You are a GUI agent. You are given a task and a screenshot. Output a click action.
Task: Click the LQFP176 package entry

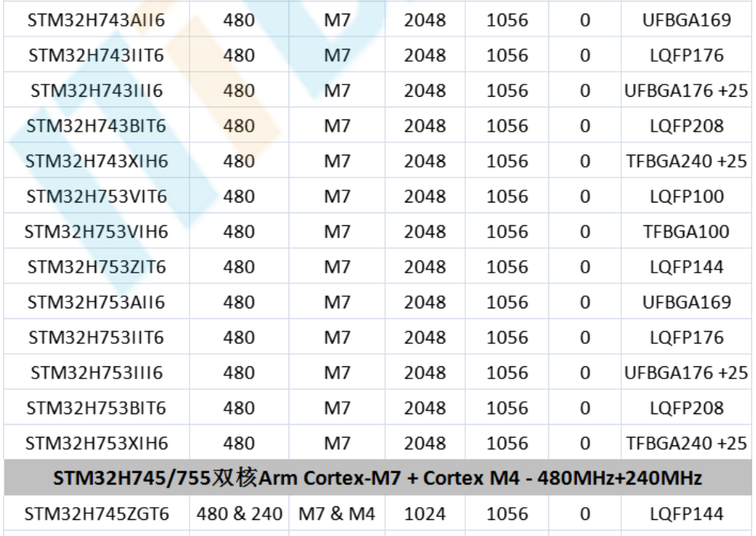coord(673,52)
